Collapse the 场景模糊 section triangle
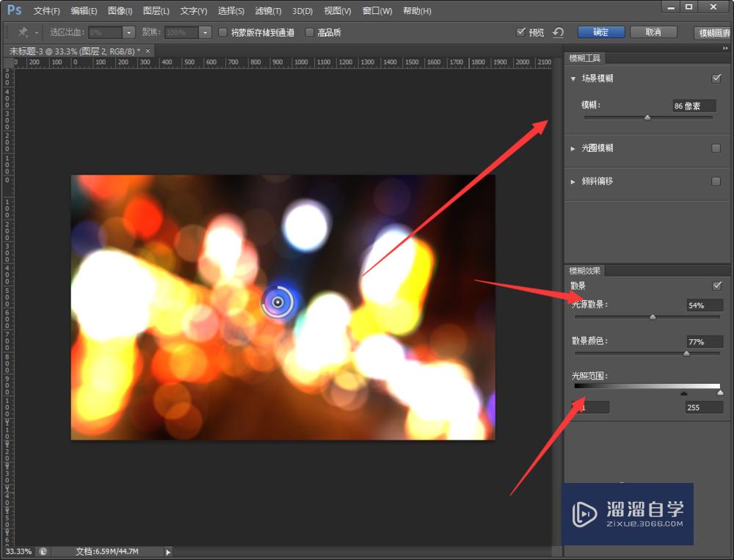The image size is (734, 560). pyautogui.click(x=573, y=79)
